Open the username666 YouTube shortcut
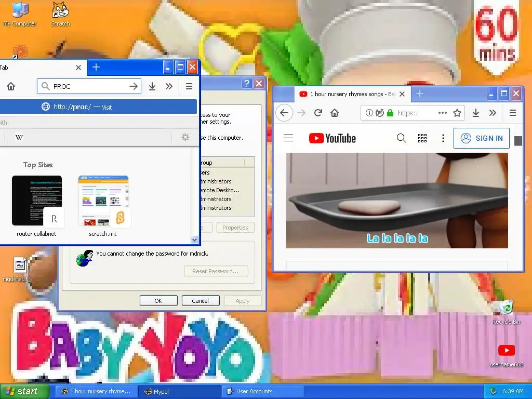532x399 pixels. 506,355
